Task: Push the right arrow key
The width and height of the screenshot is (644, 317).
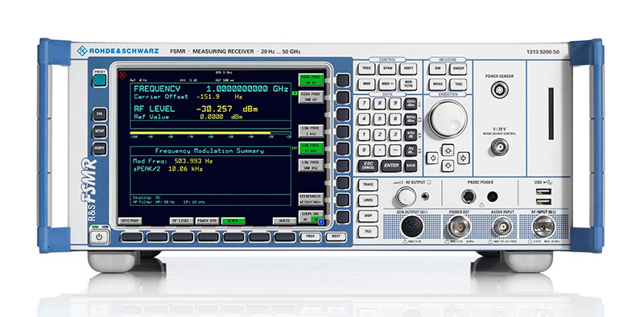Action: (464, 158)
